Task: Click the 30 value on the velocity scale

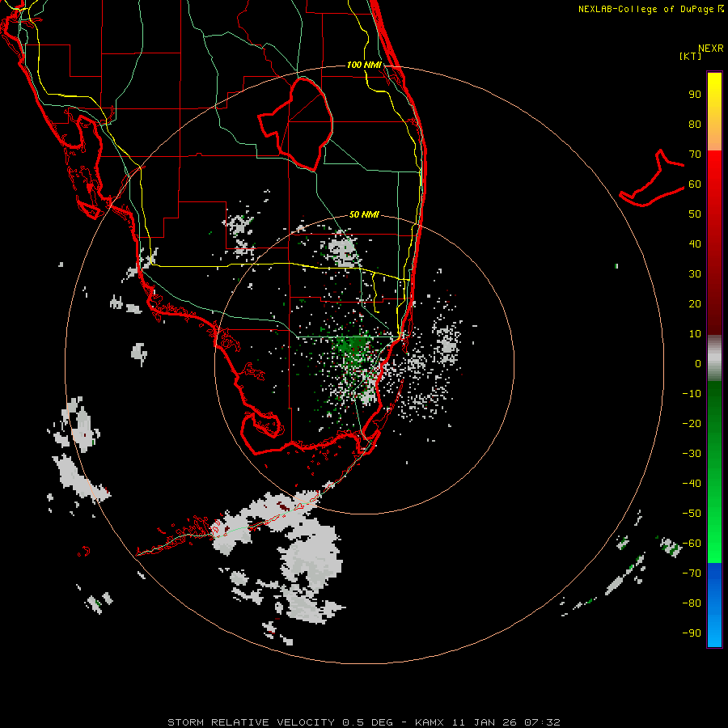Action: click(695, 274)
